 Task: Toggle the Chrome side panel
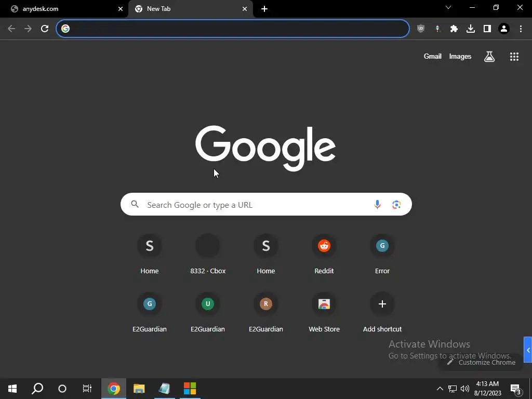[487, 29]
